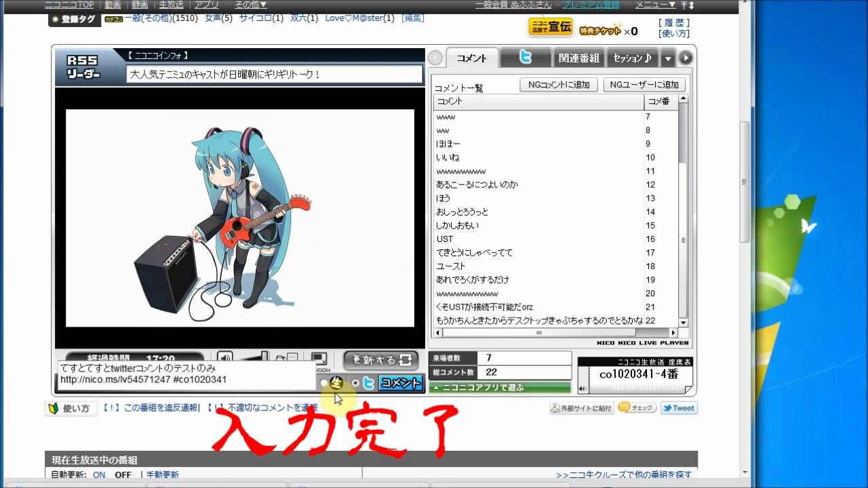Switch to the セッション♪ tab
The height and width of the screenshot is (488, 868).
[x=632, y=58]
